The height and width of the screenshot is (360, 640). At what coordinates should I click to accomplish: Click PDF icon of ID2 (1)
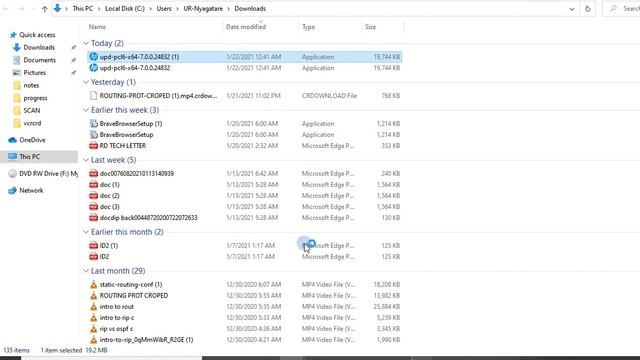click(93, 245)
